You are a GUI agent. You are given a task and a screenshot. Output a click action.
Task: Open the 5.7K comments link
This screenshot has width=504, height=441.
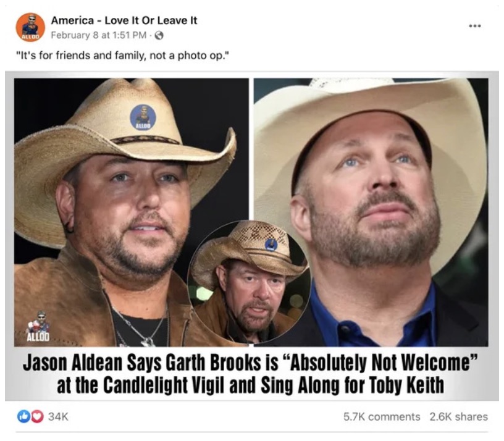coord(382,417)
